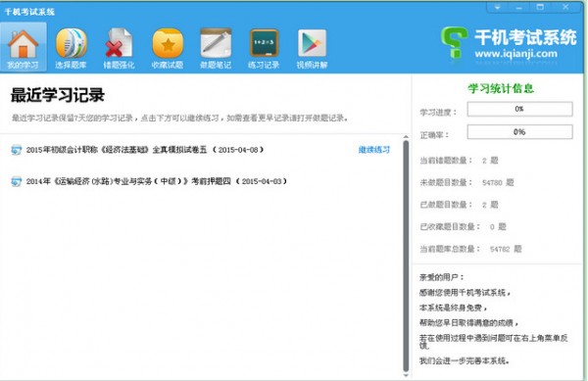Viewport: 588px width, 381px height.
Task: Click 继续练习 link for 经济法基础 record
Action: [374, 150]
